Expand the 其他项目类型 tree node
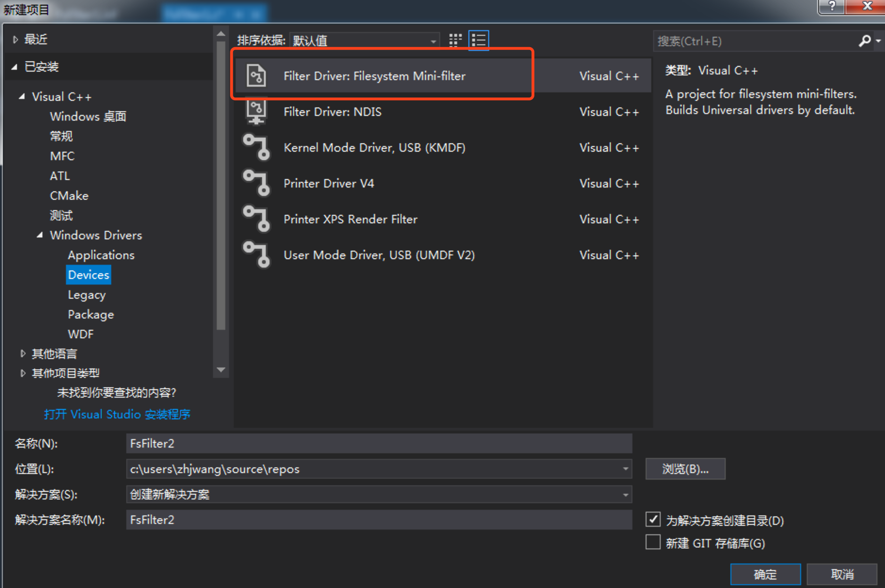Image resolution: width=885 pixels, height=588 pixels. pos(23,373)
